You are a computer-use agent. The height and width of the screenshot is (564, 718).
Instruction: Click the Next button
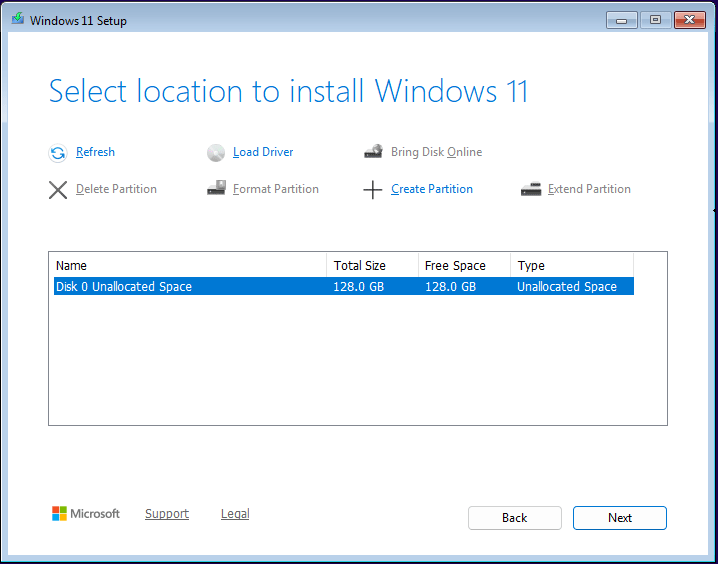pos(620,518)
